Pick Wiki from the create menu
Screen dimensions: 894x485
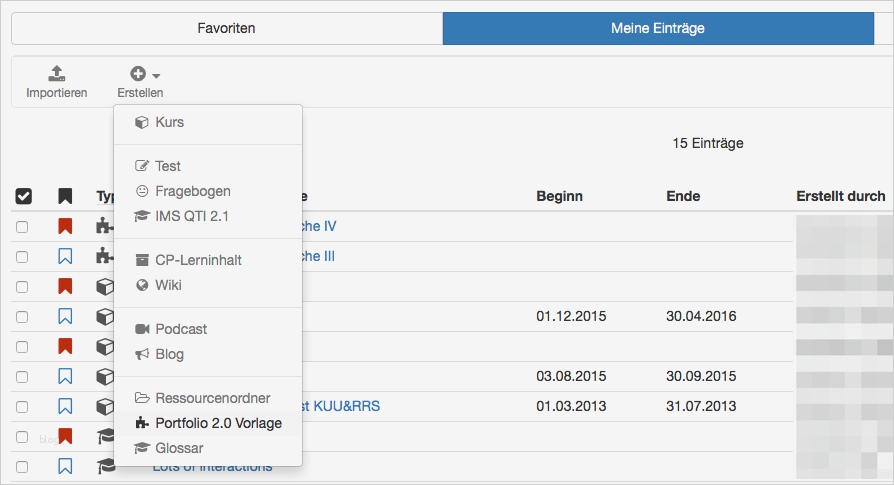(x=208, y=285)
